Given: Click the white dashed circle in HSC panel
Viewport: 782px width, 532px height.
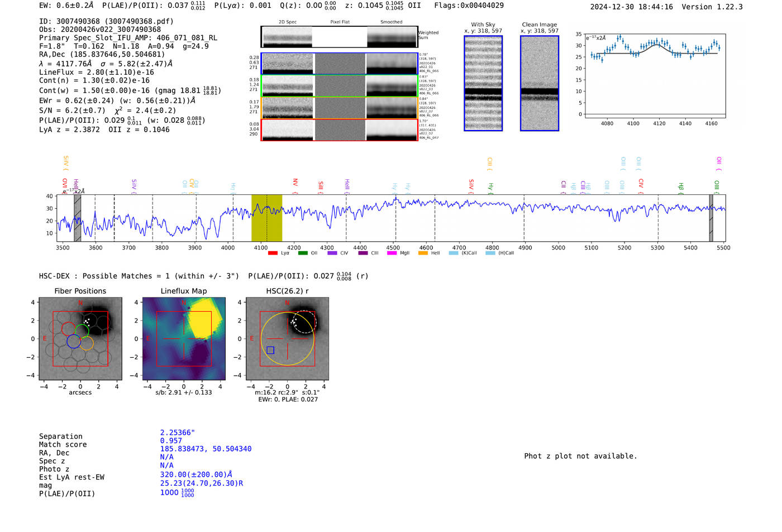Looking at the screenshot, I should pyautogui.click(x=304, y=322).
